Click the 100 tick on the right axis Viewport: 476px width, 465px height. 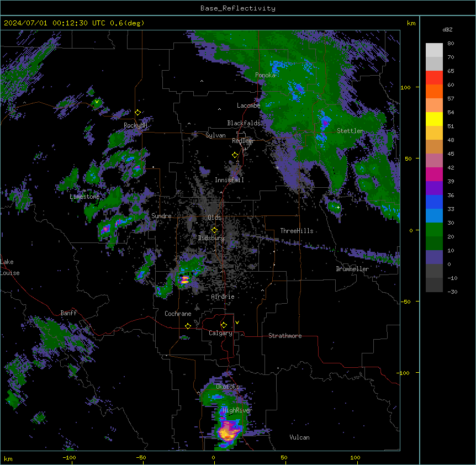(405, 87)
